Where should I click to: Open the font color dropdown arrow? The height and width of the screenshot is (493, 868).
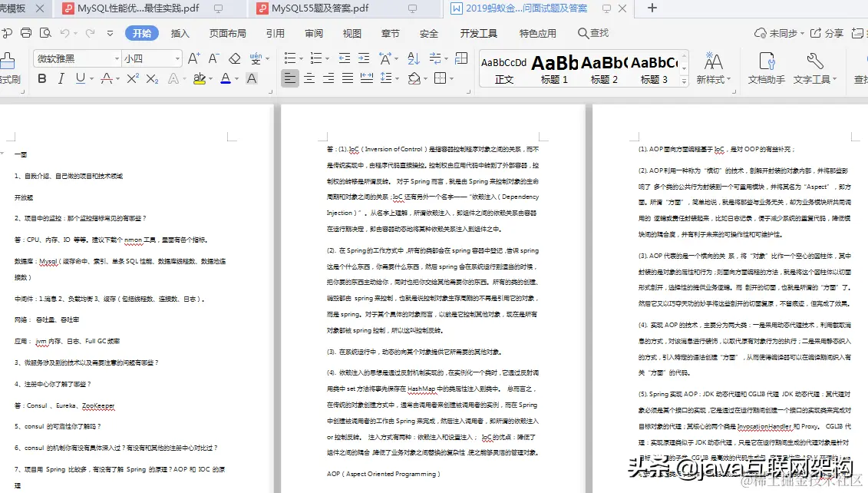pos(236,78)
